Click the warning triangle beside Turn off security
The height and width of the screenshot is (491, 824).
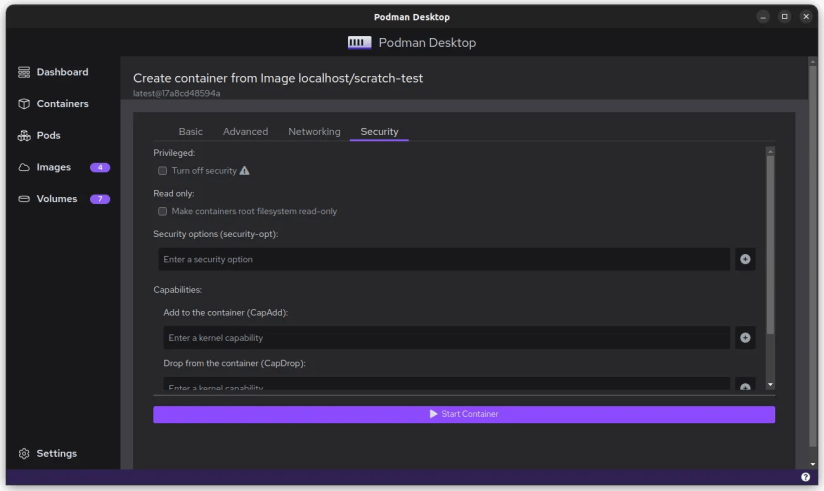(244, 171)
